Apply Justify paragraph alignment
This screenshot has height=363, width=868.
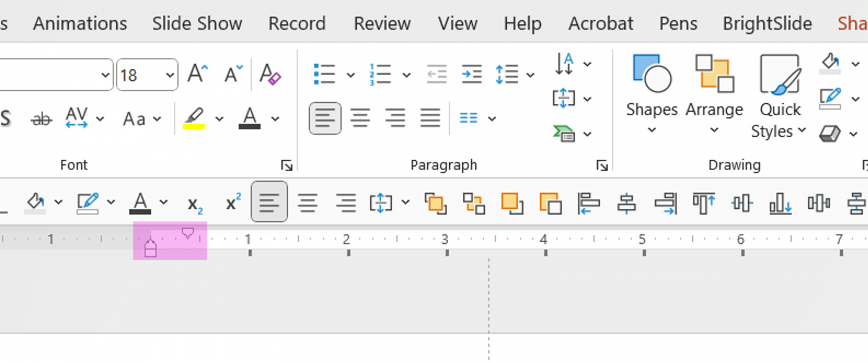coord(430,118)
